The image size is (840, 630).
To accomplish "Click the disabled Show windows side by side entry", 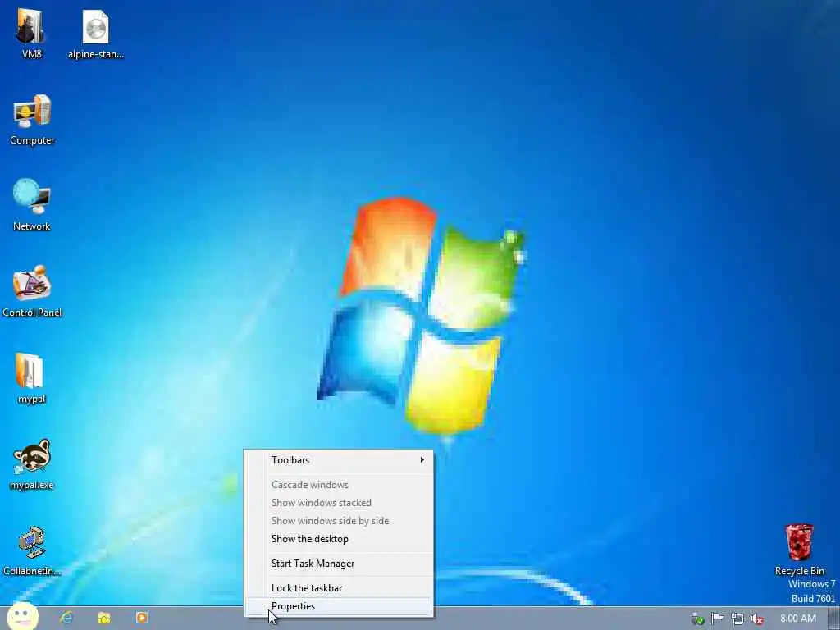I will point(338,521).
